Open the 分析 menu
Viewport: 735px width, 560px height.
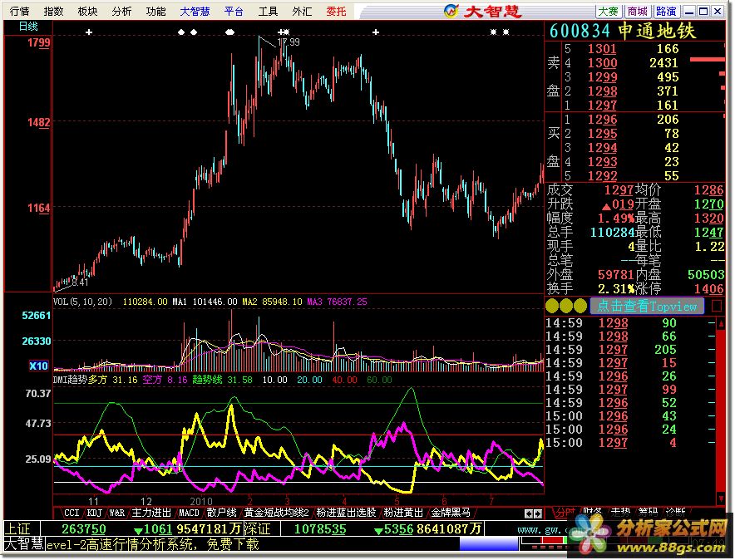click(x=122, y=12)
